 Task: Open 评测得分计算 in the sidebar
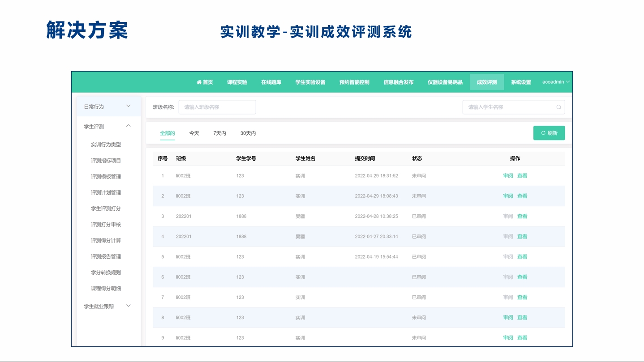106,241
